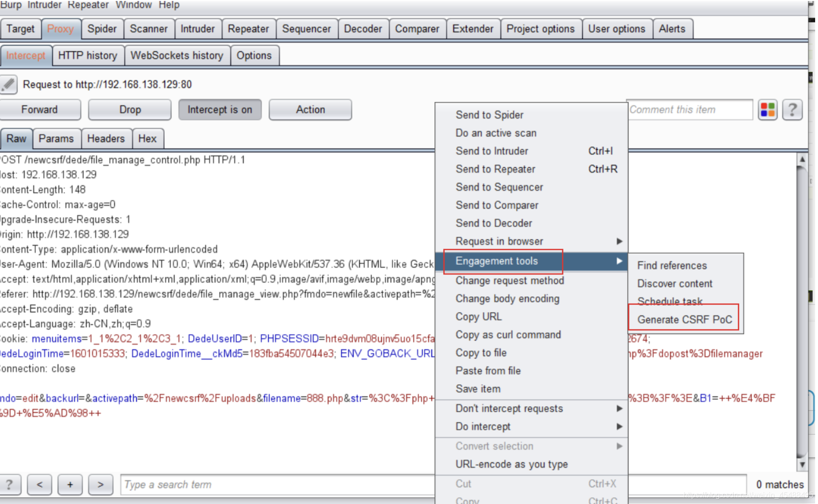Screen dimensions: 818x504
Task: Open the Alerts tab
Action: point(672,29)
